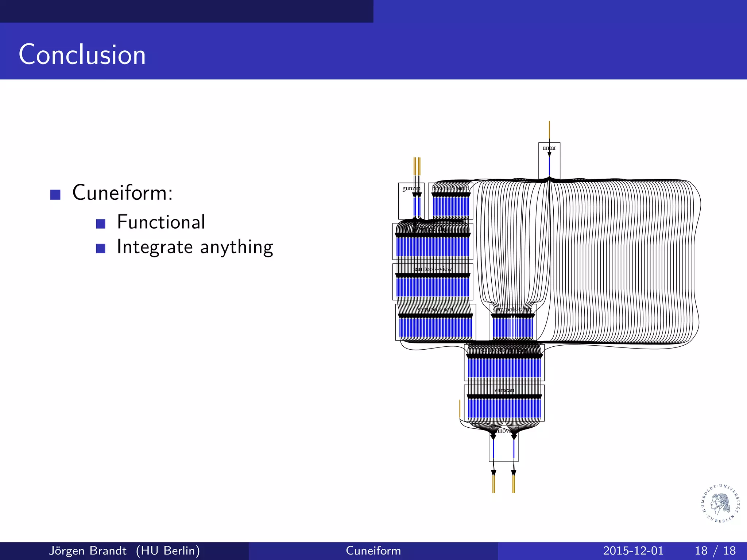Image resolution: width=747 pixels, height=560 pixels.
Task: Click the author name Jörgen Brandt in footer
Action: [x=88, y=551]
